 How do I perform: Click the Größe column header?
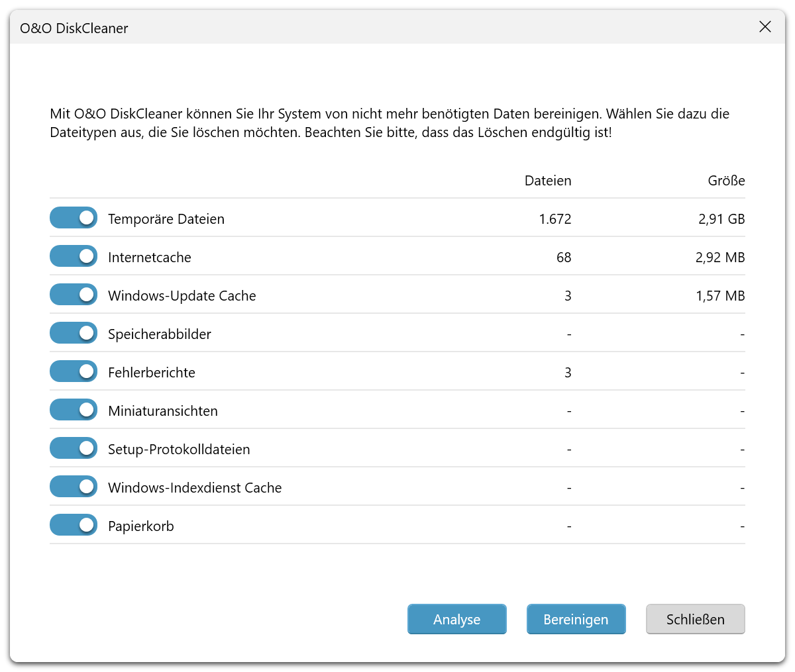pos(726,181)
